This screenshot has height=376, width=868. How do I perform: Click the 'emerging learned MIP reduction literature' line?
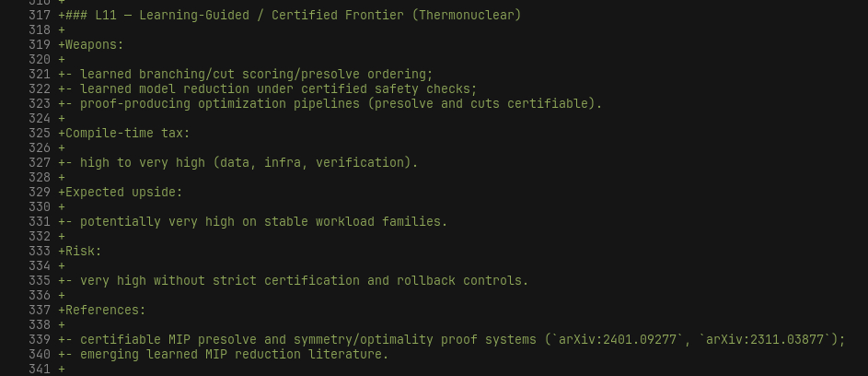(x=234, y=355)
